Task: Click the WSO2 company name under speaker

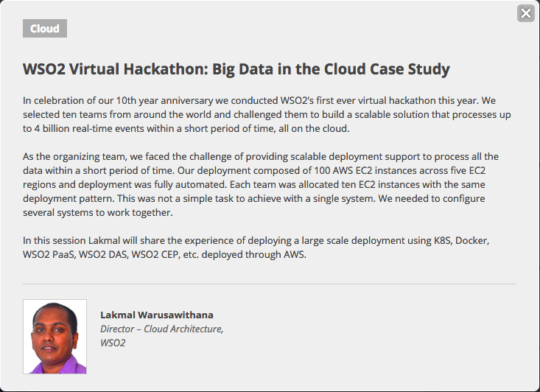Action: [113, 343]
